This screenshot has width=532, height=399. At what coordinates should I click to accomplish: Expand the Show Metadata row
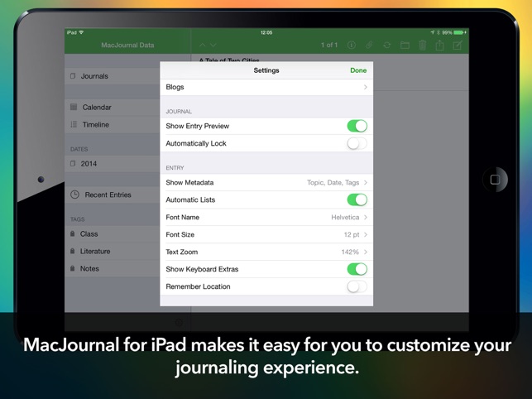click(266, 182)
